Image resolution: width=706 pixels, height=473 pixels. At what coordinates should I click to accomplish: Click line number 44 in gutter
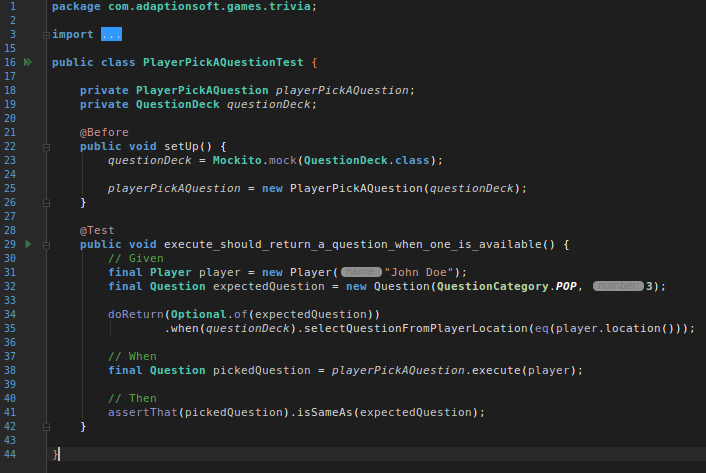pos(10,454)
